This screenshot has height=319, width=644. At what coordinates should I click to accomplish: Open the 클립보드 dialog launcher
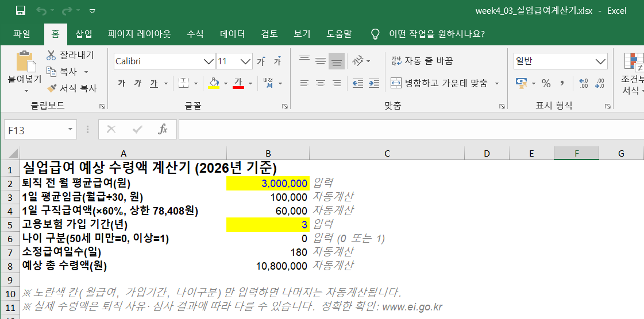pos(102,106)
